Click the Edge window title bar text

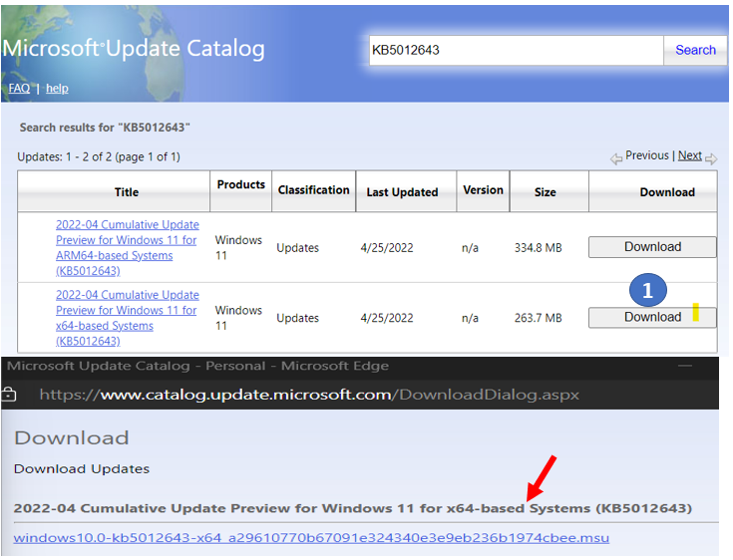[x=197, y=366]
